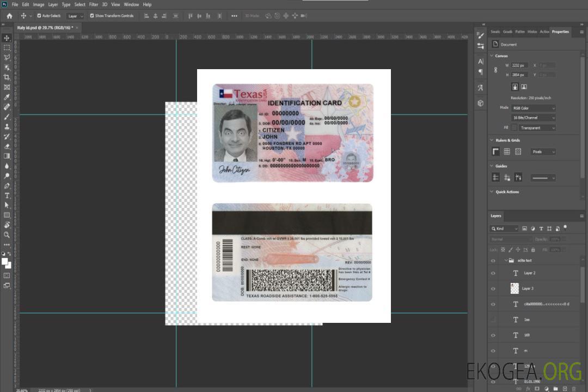588x392 pixels.
Task: Select the Layers panel tab
Action: (496, 216)
